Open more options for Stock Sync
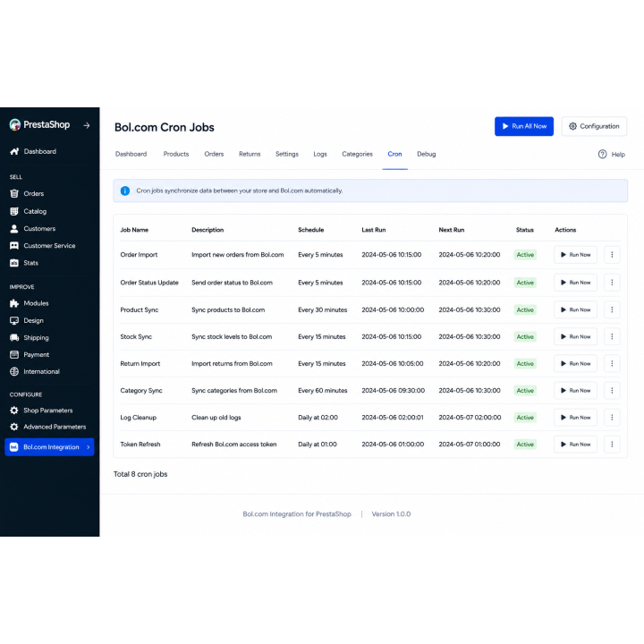Screen dimensions: 644x644 tap(612, 337)
